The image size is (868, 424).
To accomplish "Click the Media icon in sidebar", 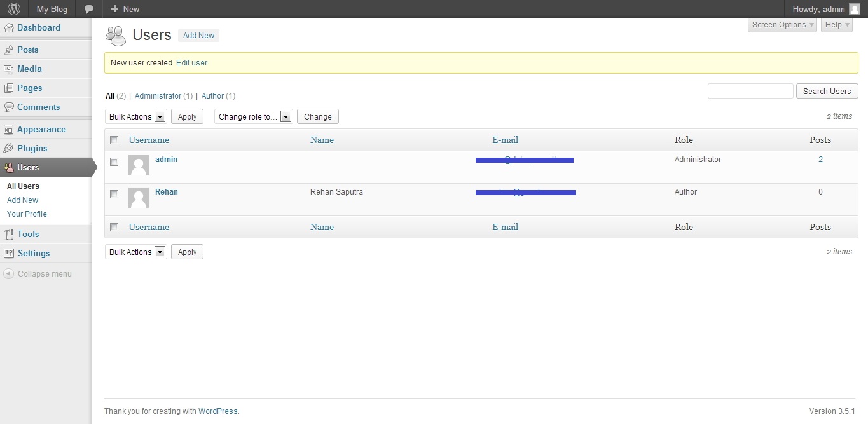I will (x=9, y=69).
